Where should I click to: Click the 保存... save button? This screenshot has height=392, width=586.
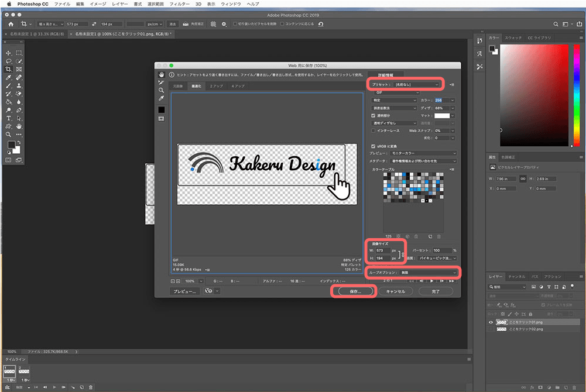click(x=355, y=291)
